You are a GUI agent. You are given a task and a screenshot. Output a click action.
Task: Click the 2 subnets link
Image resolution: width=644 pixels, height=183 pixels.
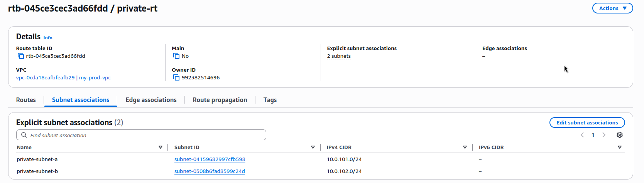[339, 56]
